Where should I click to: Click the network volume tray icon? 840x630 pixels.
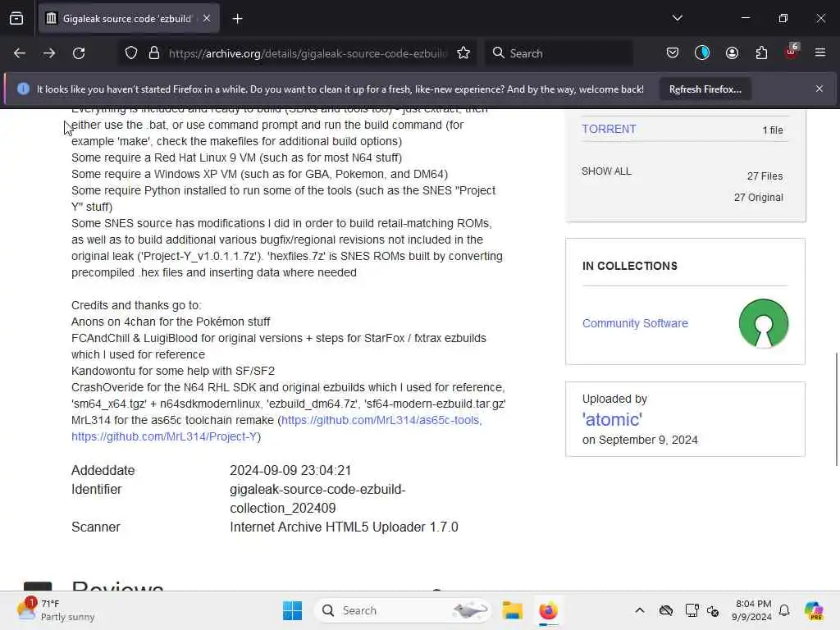tap(713, 610)
